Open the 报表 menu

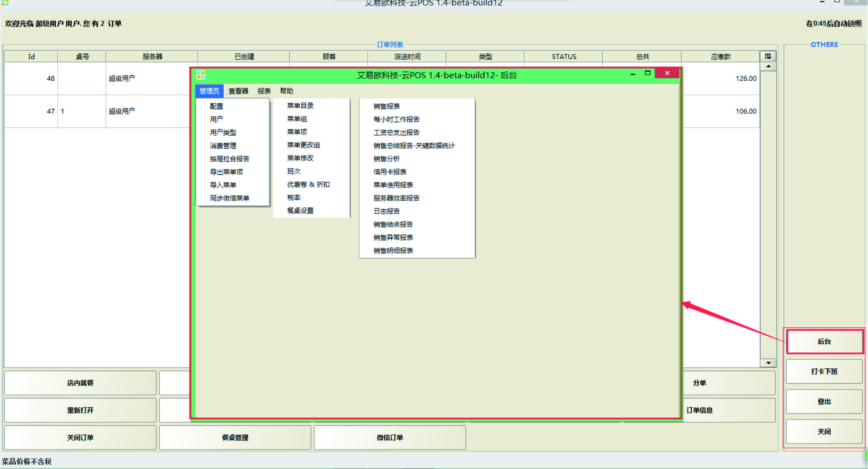pyautogui.click(x=264, y=91)
